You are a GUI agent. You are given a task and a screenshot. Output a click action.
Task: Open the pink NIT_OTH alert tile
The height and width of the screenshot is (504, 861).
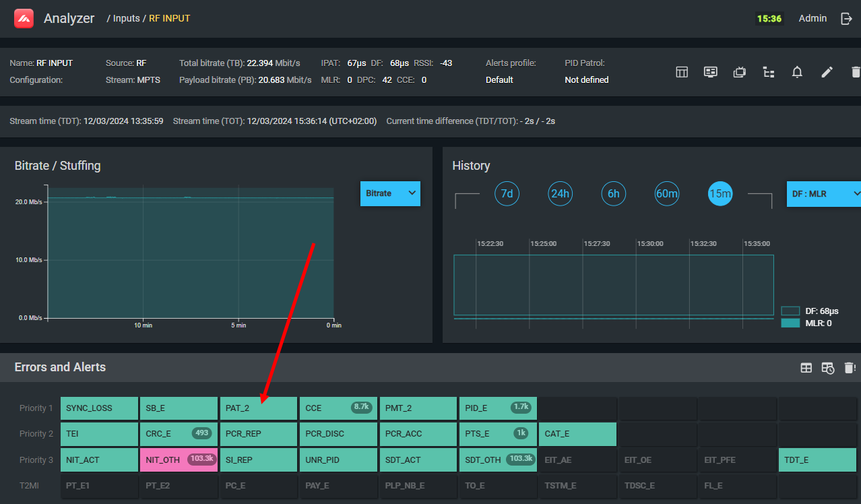pyautogui.click(x=179, y=460)
